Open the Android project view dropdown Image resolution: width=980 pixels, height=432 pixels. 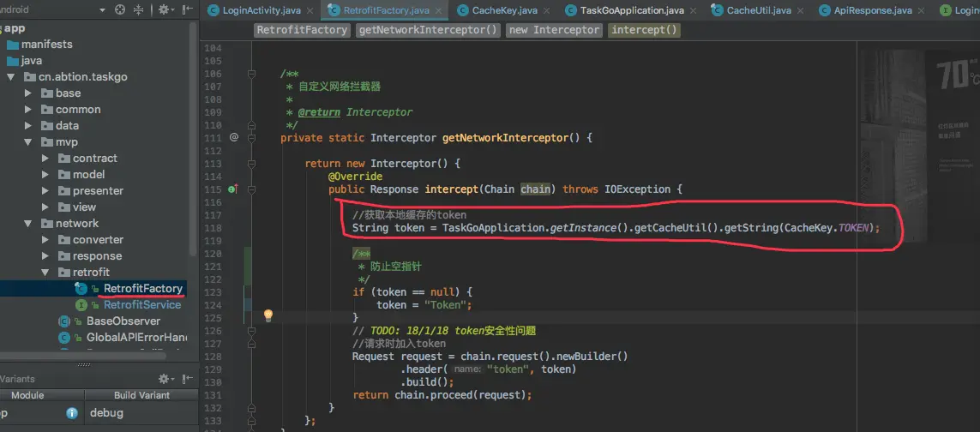click(102, 10)
